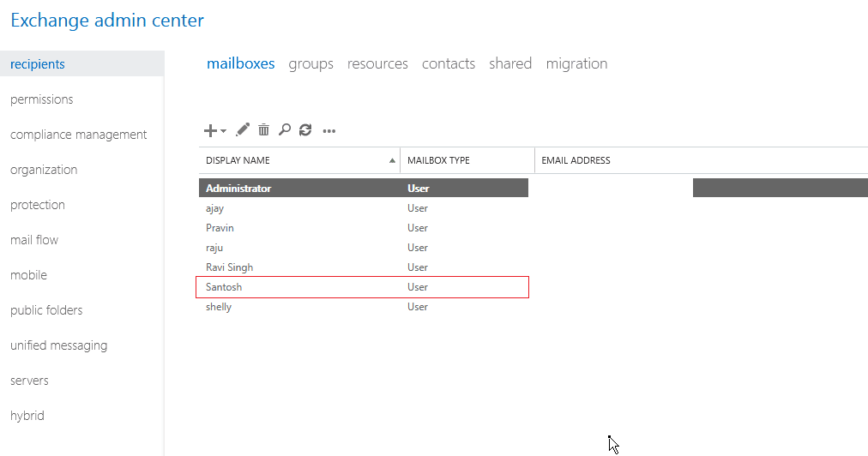868x456 pixels.
Task: Sort by the DISPLAY NAME column header
Action: coord(238,160)
